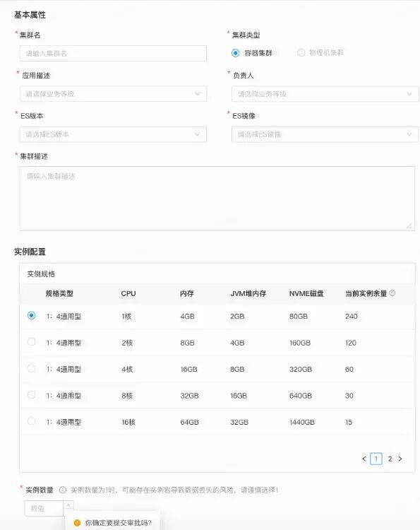Click the 当前实例余量 column header
This screenshot has height=530, width=420.
(x=366, y=293)
